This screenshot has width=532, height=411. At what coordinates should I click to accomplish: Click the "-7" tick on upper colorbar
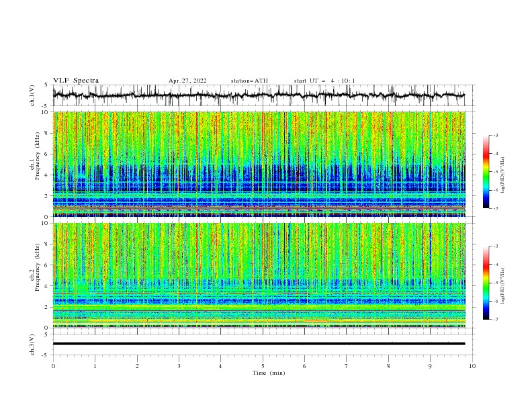(x=496, y=208)
